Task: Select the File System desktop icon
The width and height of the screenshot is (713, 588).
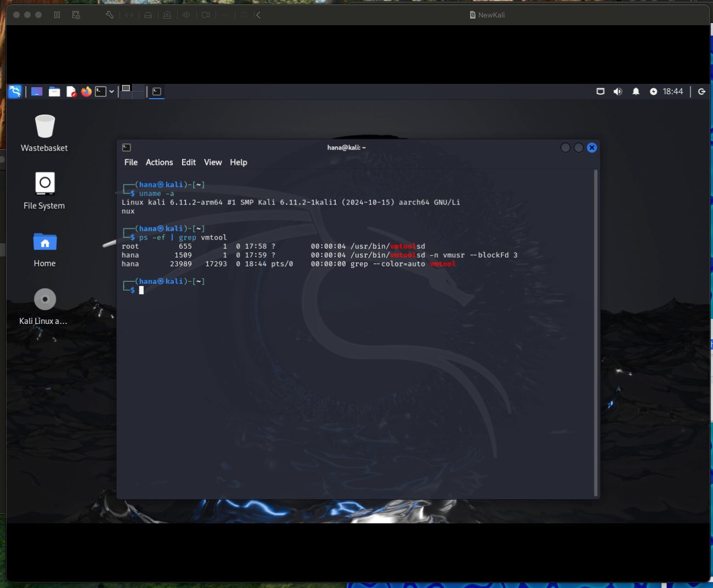Action: (44, 190)
